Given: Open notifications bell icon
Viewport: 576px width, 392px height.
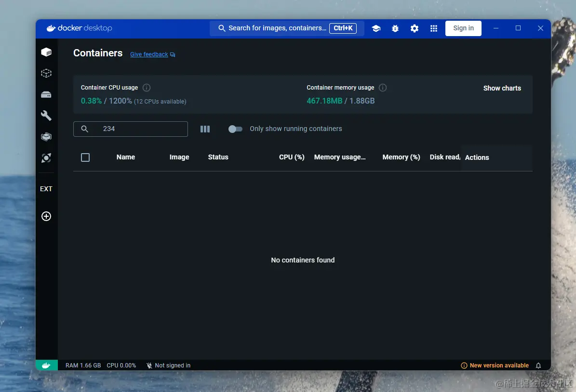Looking at the screenshot, I should pos(538,366).
